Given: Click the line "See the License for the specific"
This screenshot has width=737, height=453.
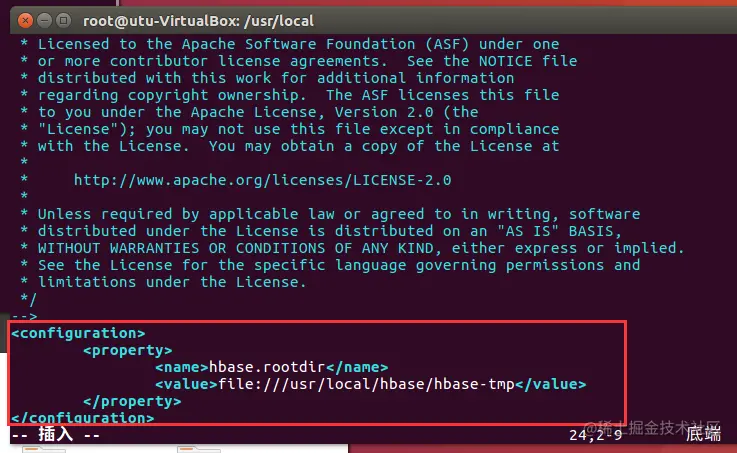Looking at the screenshot, I should click(x=330, y=265).
